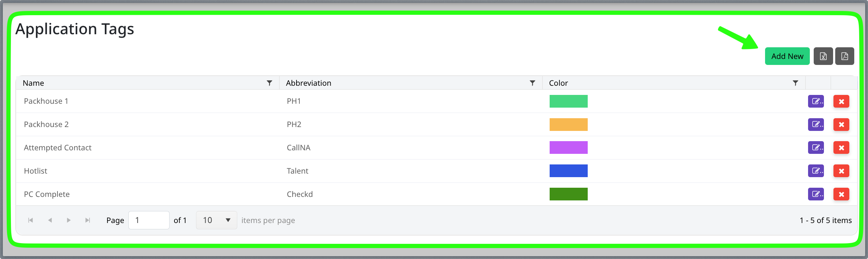The height and width of the screenshot is (259, 868).
Task: Click the PH2 abbreviation cell
Action: click(x=411, y=125)
